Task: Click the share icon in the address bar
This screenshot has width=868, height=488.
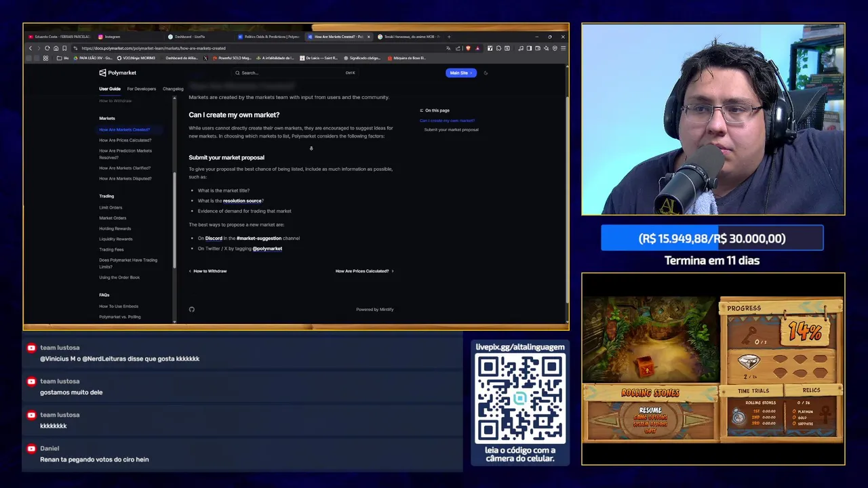Action: [x=458, y=48]
